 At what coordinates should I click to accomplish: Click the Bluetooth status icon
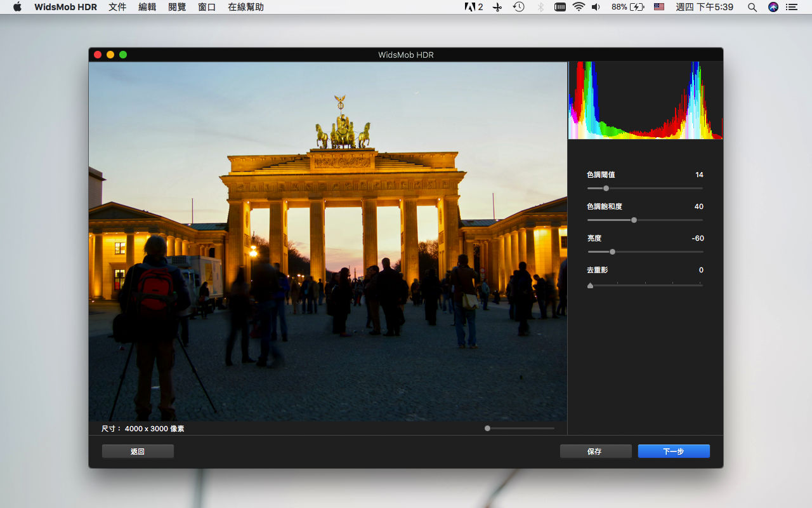(x=540, y=7)
